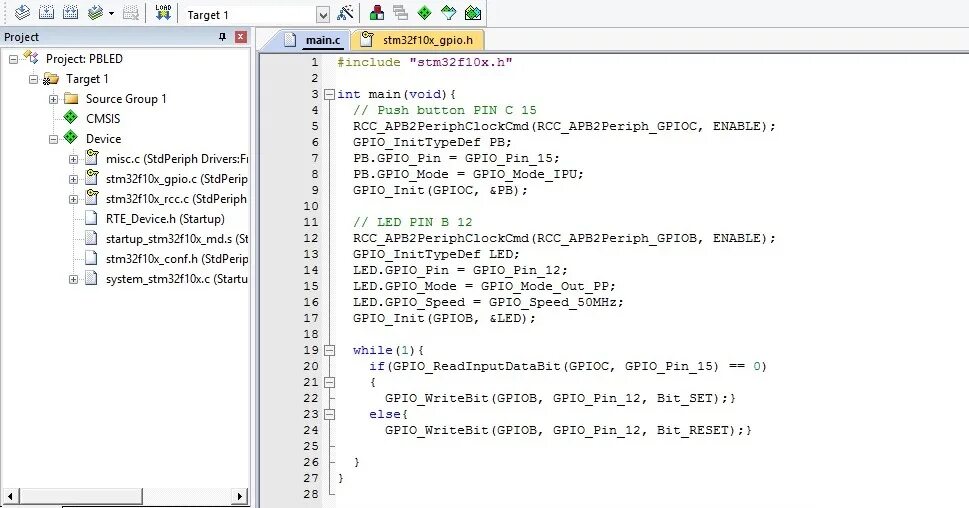Expand the Source Group 1 node
This screenshot has width=969, height=508.
54,99
